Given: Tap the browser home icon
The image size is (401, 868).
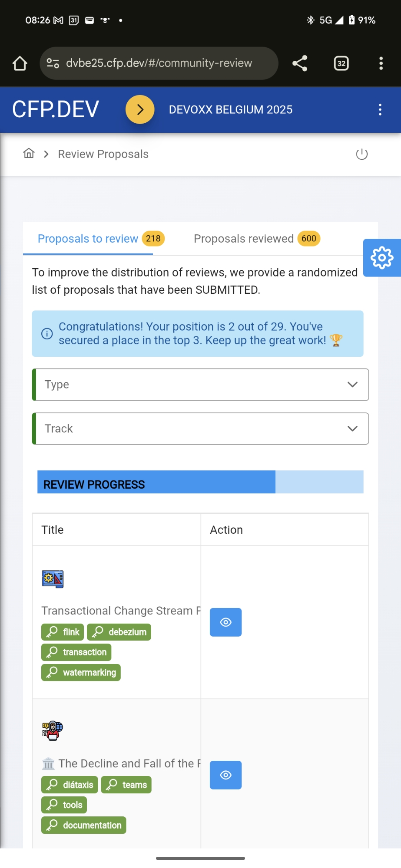Looking at the screenshot, I should pos(20,63).
